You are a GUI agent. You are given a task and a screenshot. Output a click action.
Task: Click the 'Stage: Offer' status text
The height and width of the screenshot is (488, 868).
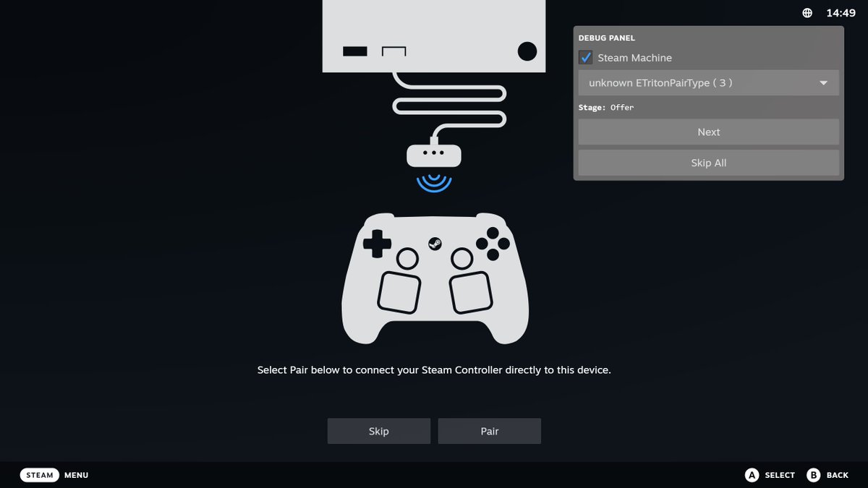pyautogui.click(x=606, y=107)
